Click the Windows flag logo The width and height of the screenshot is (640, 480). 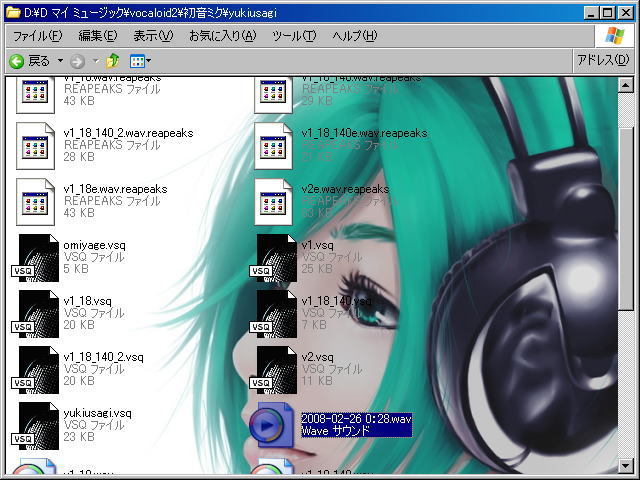pyautogui.click(x=615, y=36)
